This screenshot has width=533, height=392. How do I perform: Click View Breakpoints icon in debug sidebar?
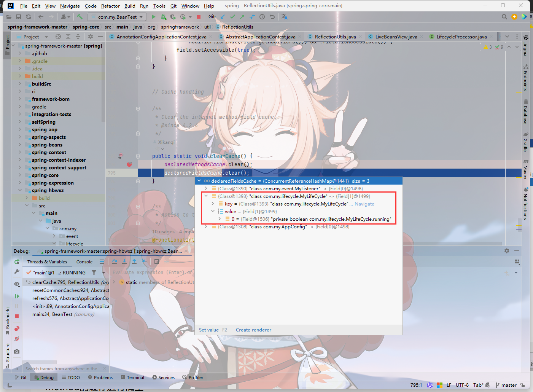17,329
